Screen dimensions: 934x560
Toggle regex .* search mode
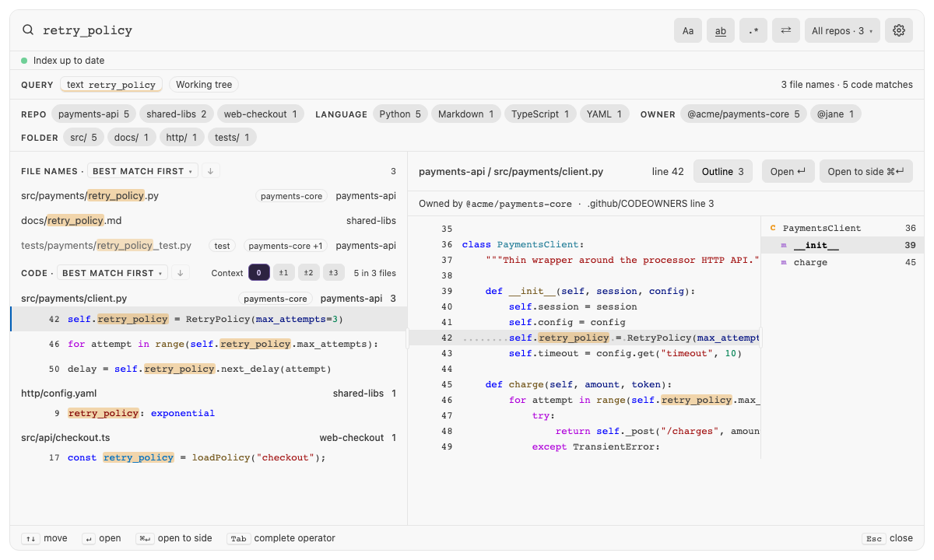753,30
